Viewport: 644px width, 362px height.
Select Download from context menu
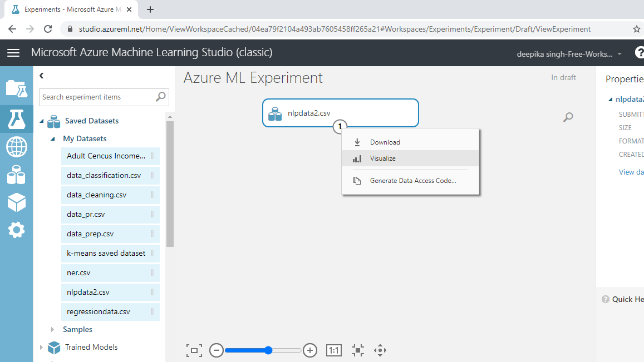pos(410,142)
